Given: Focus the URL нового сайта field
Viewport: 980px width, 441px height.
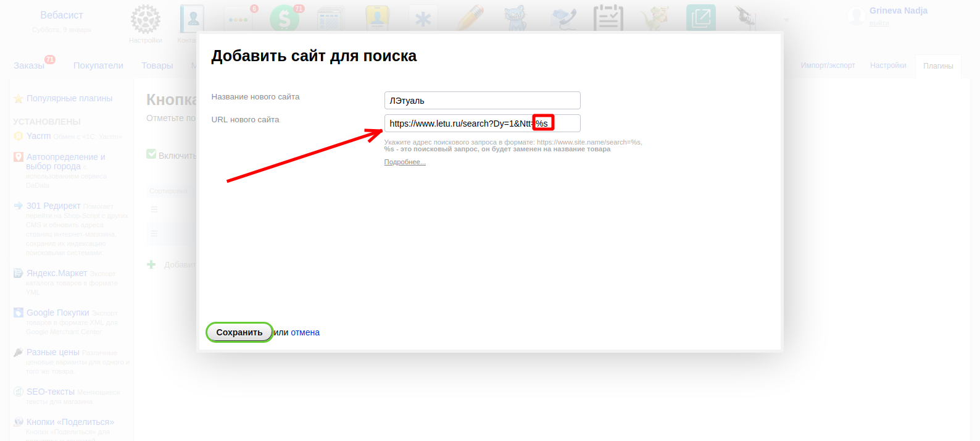Looking at the screenshot, I should pyautogui.click(x=483, y=123).
